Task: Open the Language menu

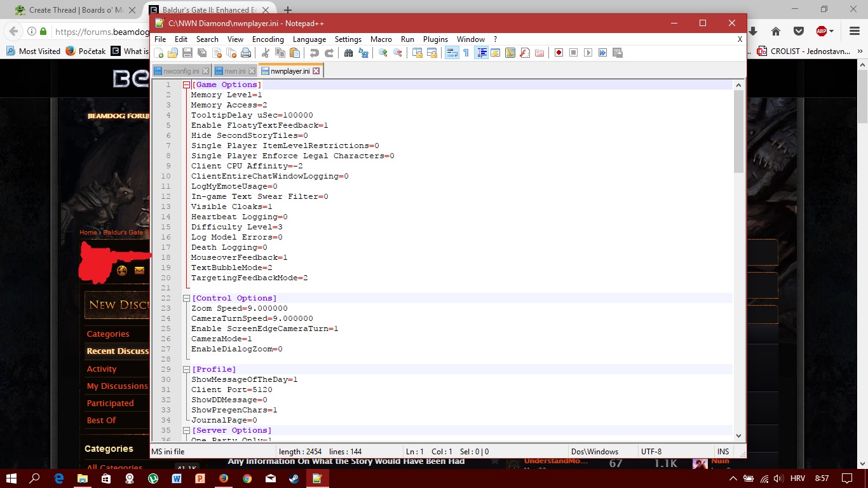Action: point(309,39)
